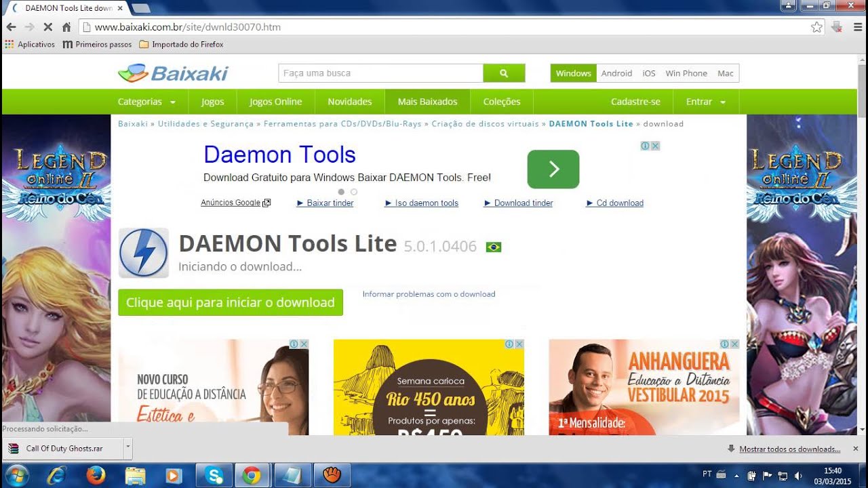Open the Anhanguera Vestibular 2015 ad

(x=644, y=387)
